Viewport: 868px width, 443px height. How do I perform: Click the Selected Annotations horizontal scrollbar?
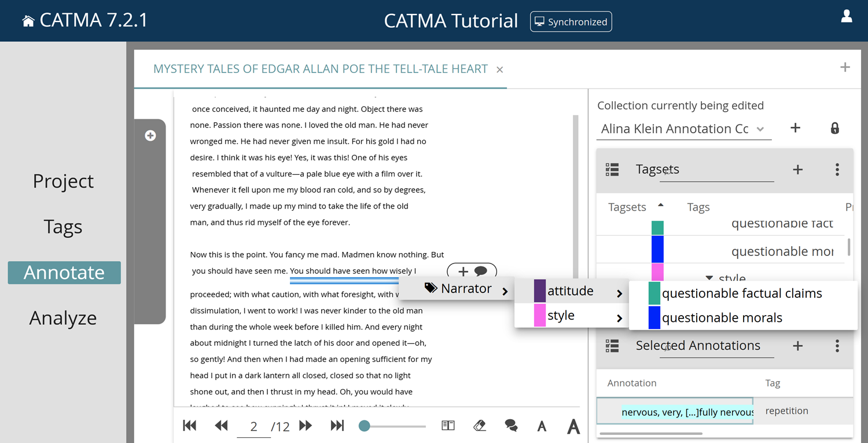point(651,433)
